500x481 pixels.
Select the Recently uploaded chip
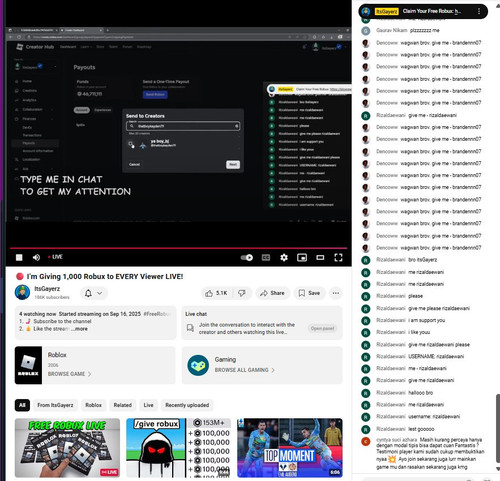click(187, 405)
